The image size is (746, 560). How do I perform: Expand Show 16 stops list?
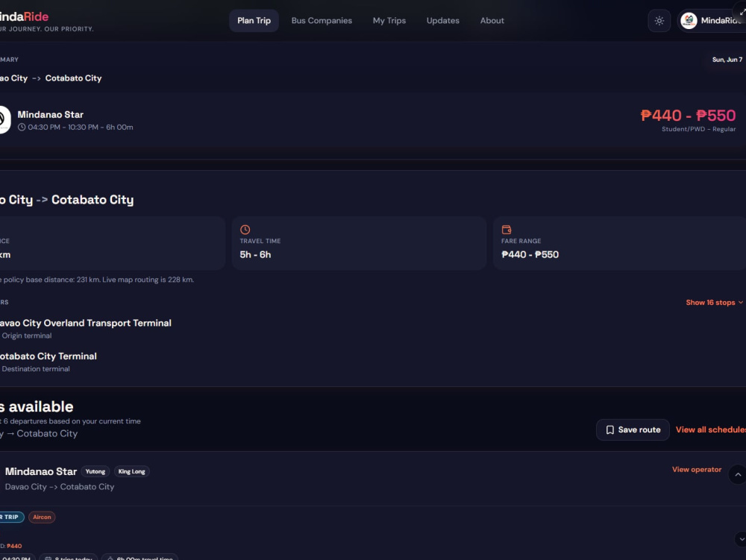[714, 302]
